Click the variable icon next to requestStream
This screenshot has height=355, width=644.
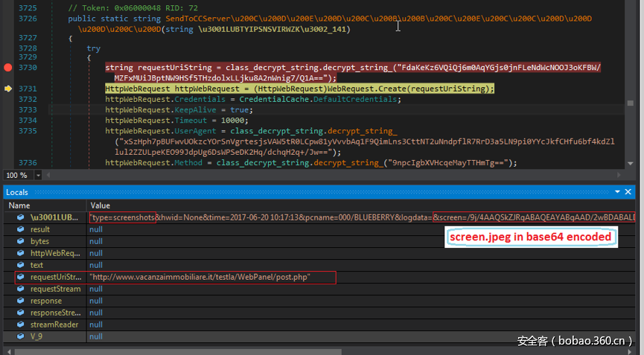(22, 289)
